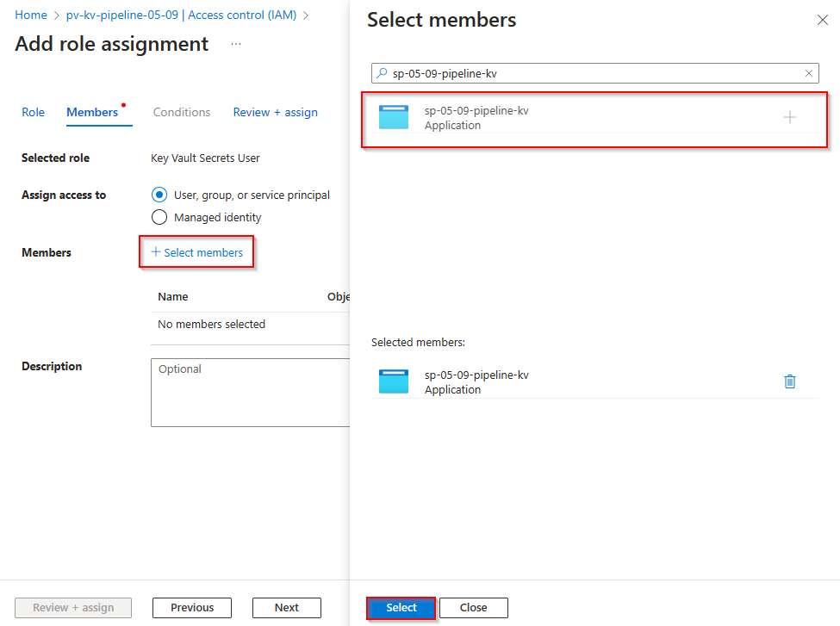
Task: Switch to the Review + assign tab
Action: coord(275,112)
